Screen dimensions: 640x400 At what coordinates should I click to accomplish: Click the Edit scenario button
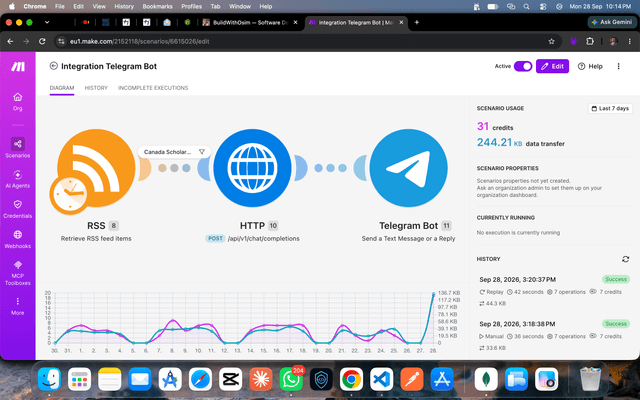(552, 66)
